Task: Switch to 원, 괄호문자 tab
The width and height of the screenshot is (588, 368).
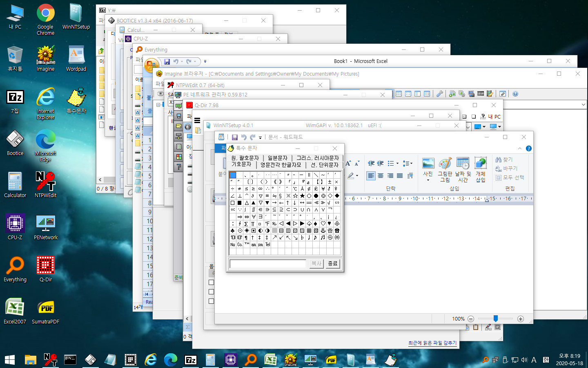Action: tap(245, 158)
